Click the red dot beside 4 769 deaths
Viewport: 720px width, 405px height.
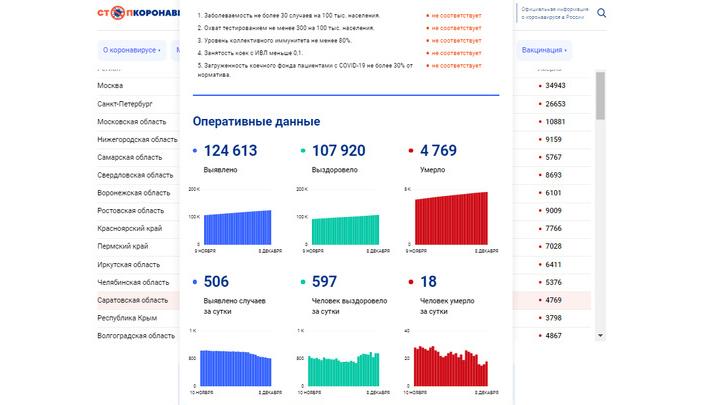point(411,152)
